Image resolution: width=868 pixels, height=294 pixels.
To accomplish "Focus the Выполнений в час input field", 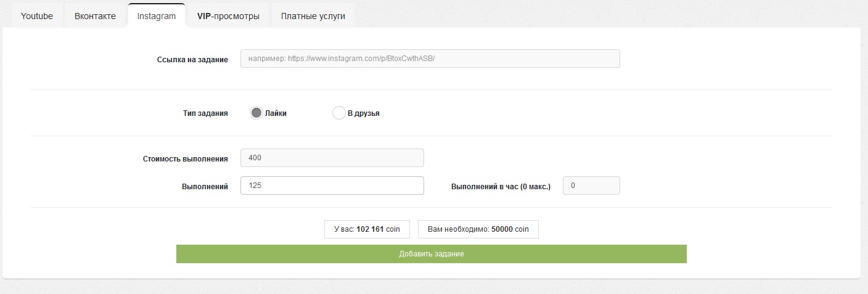I will coord(591,186).
